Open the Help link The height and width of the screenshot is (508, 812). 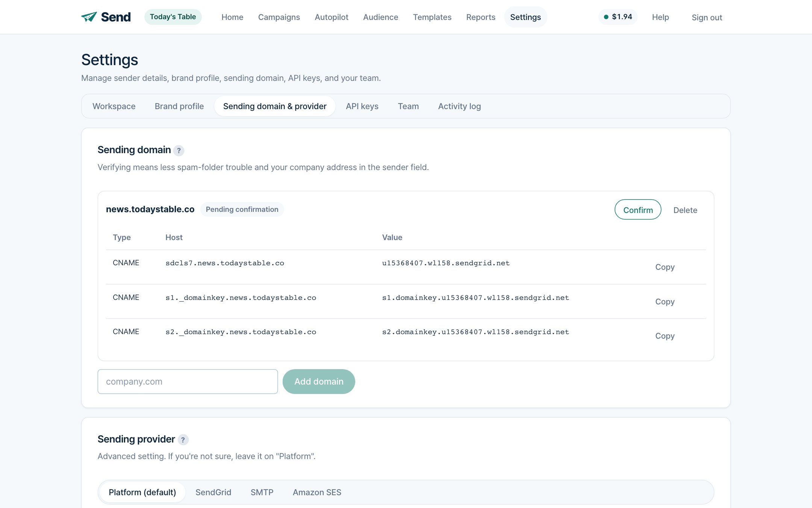pyautogui.click(x=661, y=17)
